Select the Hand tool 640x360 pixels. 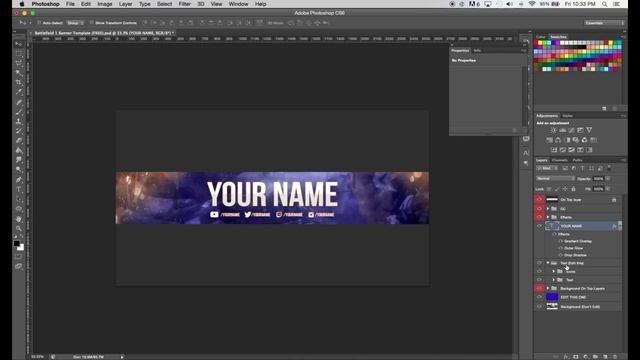pyautogui.click(x=19, y=219)
